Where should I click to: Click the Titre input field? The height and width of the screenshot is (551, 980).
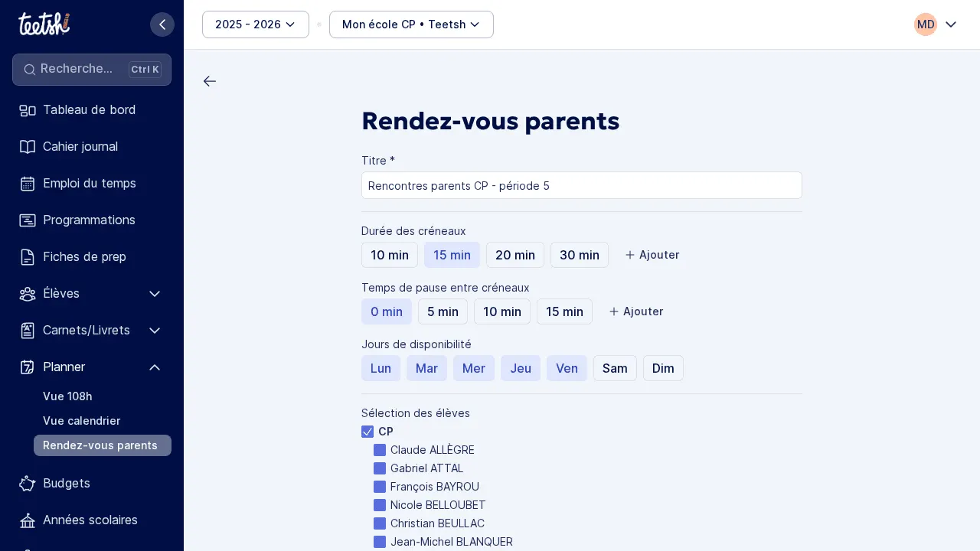[x=582, y=185]
